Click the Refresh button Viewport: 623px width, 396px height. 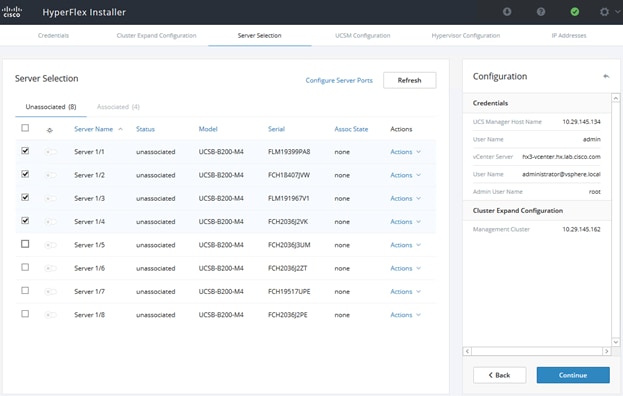(410, 80)
